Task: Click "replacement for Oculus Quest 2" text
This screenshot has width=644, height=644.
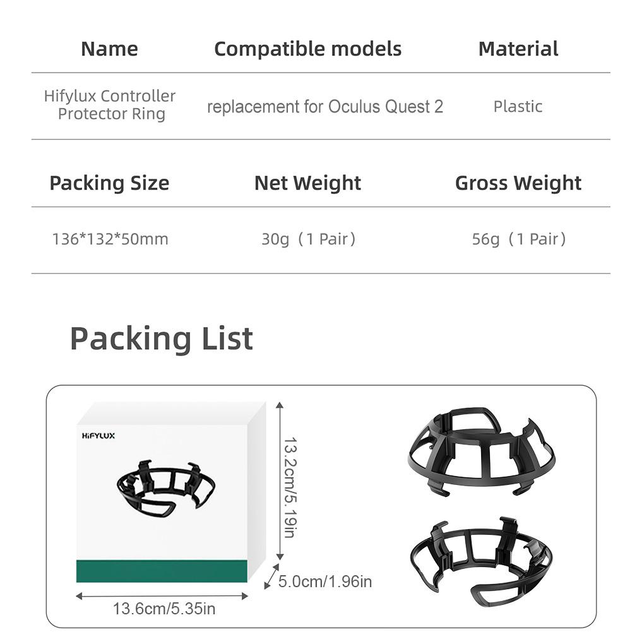Action: (325, 107)
